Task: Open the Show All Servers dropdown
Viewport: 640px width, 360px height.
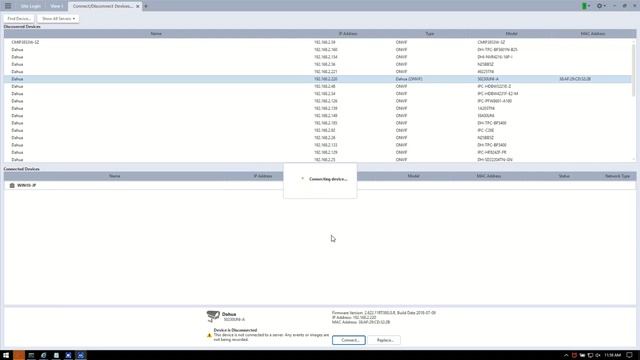Action: [58, 19]
